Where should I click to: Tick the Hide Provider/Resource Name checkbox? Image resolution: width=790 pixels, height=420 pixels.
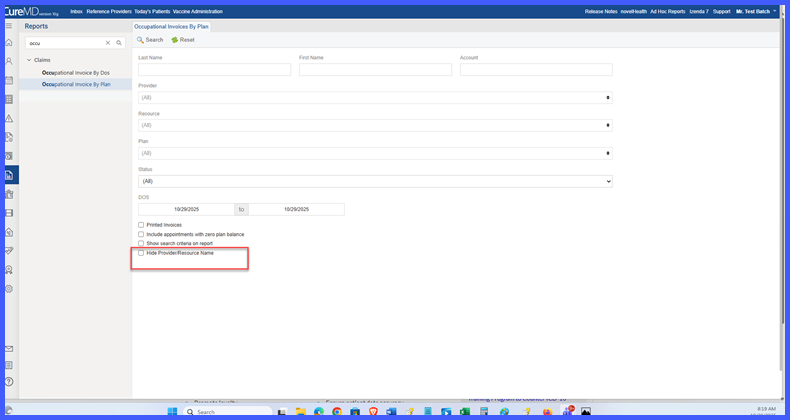coord(141,253)
